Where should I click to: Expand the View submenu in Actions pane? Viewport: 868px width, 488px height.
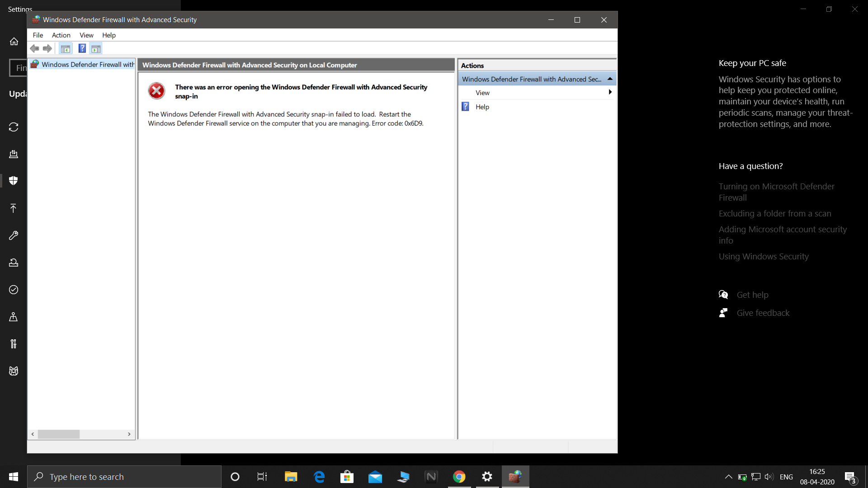[x=610, y=92]
